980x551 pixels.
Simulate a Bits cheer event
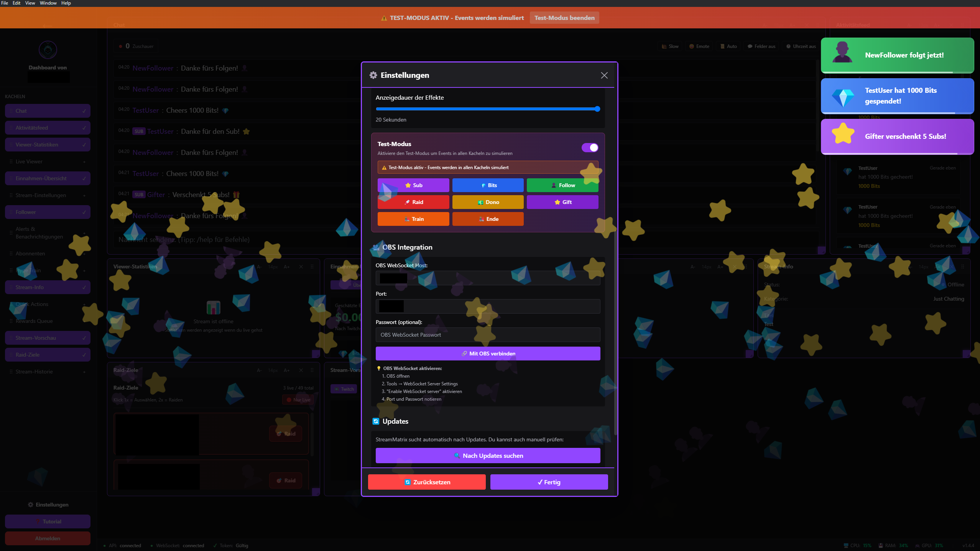(x=488, y=185)
